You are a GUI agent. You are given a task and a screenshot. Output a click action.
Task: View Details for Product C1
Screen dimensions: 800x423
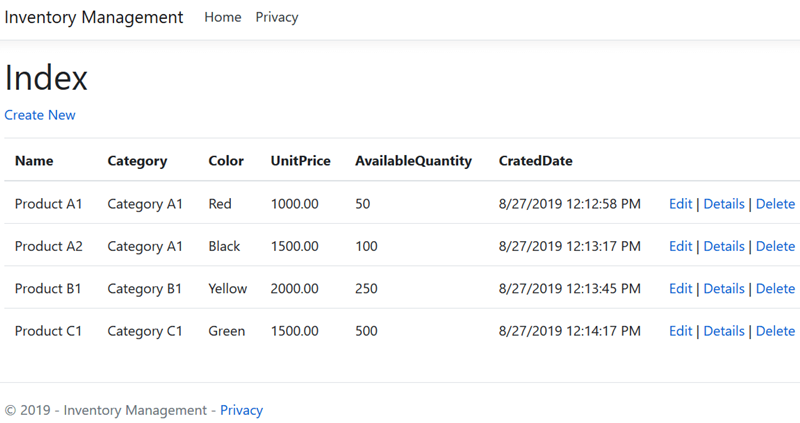point(724,331)
